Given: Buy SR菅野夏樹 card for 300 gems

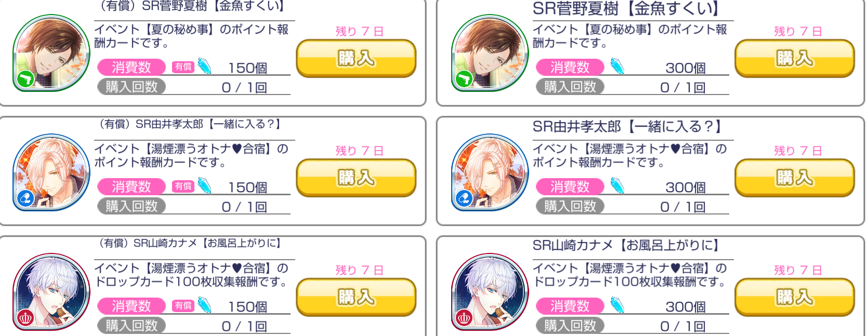Looking at the screenshot, I should click(795, 58).
